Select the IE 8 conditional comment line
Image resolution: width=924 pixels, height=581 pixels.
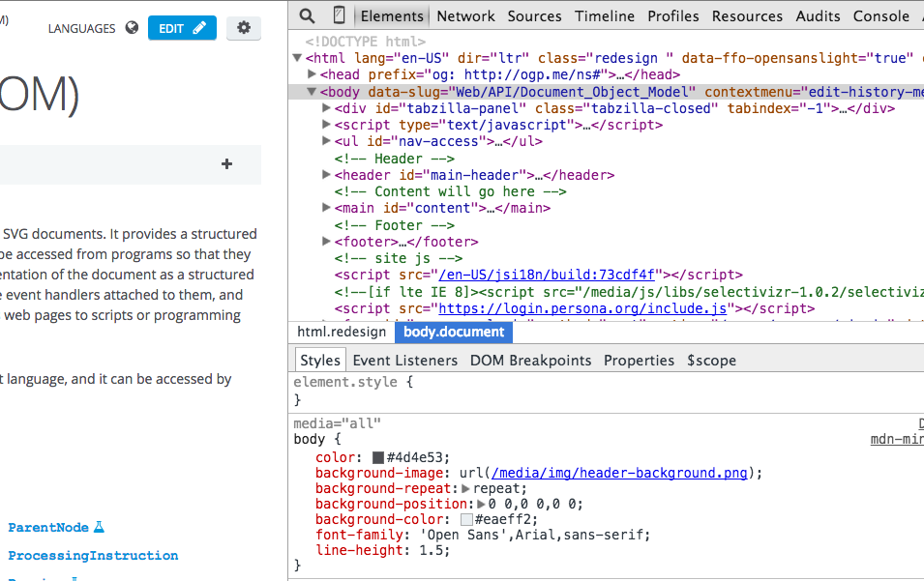[629, 292]
